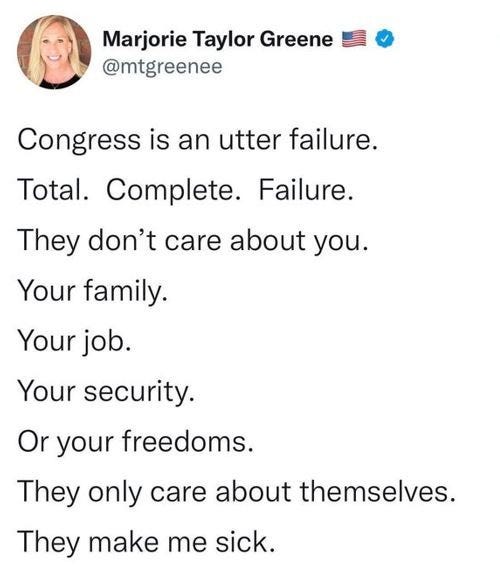Click the line 'They don't care about you.'
This screenshot has height=585, width=500.
[193, 241]
